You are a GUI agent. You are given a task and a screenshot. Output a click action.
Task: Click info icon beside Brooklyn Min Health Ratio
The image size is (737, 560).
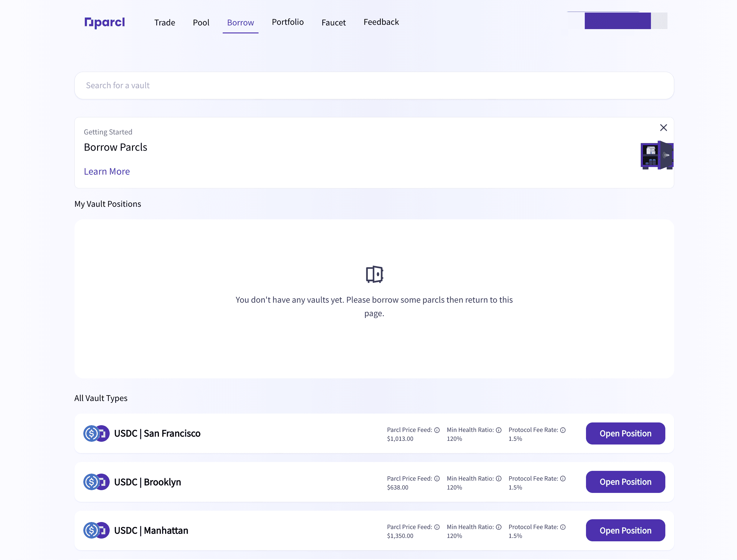pos(499,479)
